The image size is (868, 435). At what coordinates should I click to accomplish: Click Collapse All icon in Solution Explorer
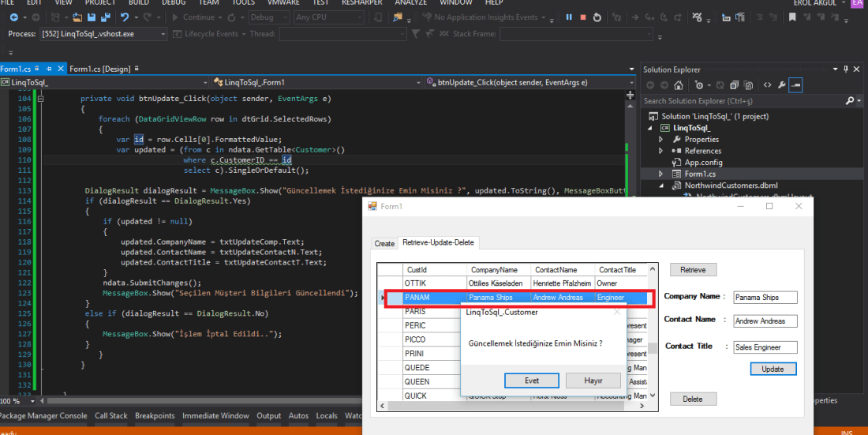(734, 85)
